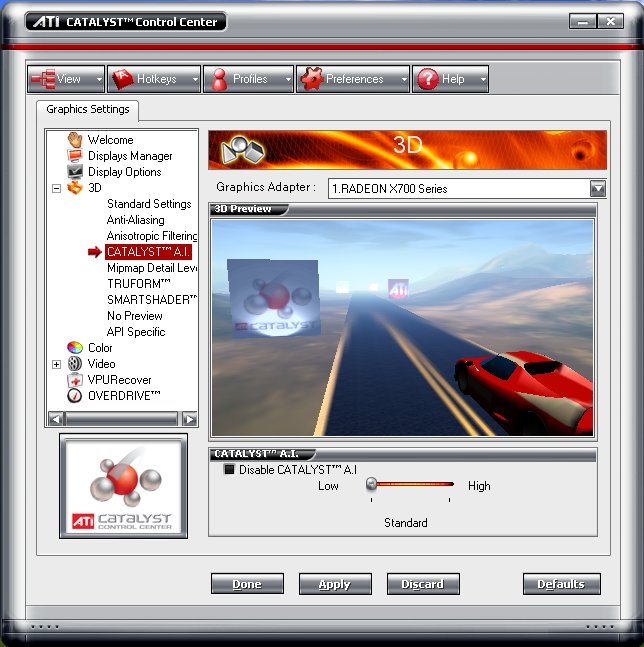The height and width of the screenshot is (647, 644).
Task: Open the Help dropdown arrow
Action: [x=483, y=79]
